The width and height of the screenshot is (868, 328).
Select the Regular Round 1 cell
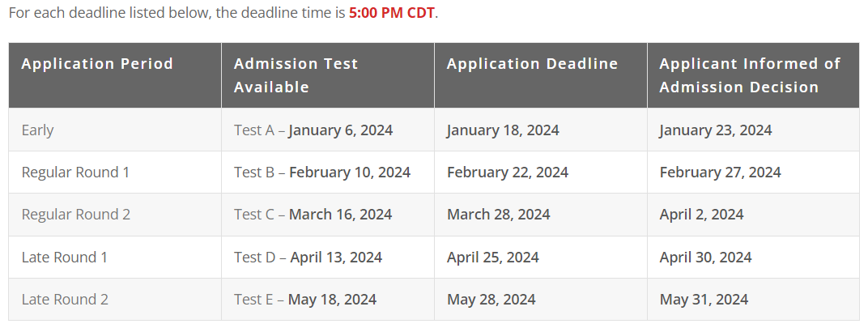click(x=115, y=173)
